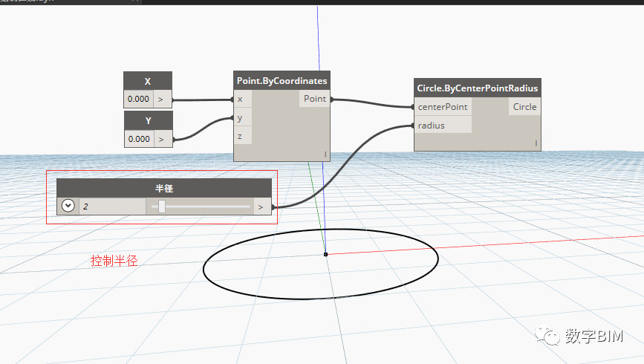Click the X node output port arrow

click(x=161, y=100)
